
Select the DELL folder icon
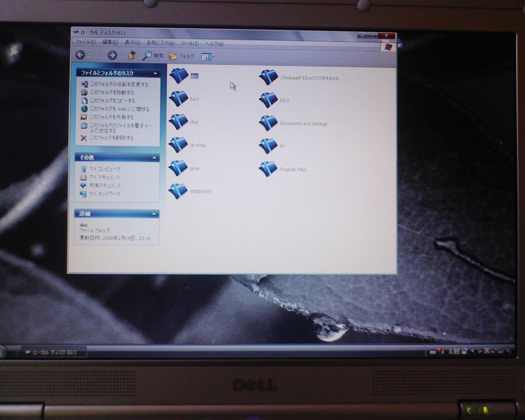(x=268, y=100)
